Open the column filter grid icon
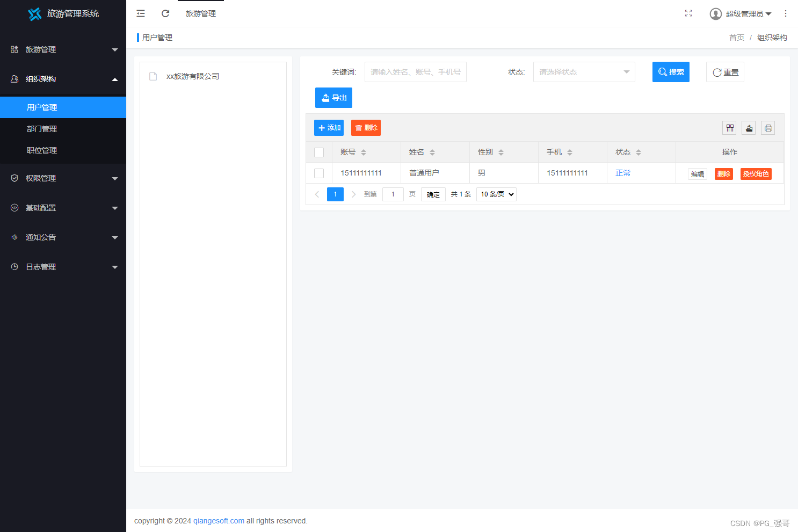This screenshot has height=532, width=798. 730,128
